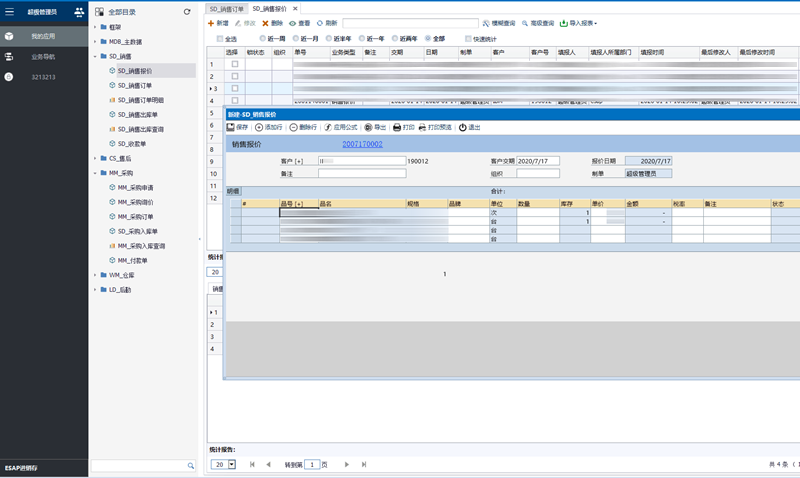Open MM_付款单 in the tree
Image resolution: width=800 pixels, height=478 pixels.
[132, 261]
